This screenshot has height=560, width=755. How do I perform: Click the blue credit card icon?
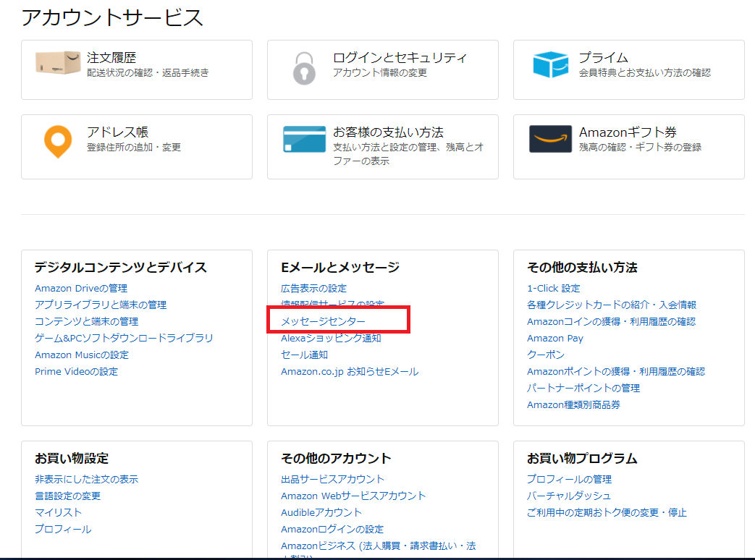304,139
